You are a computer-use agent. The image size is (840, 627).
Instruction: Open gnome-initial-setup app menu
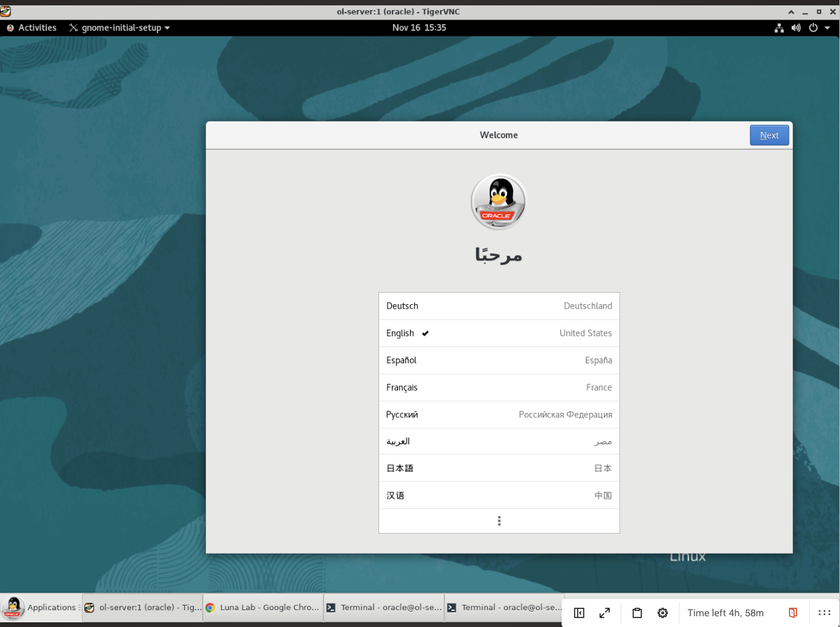(x=119, y=28)
